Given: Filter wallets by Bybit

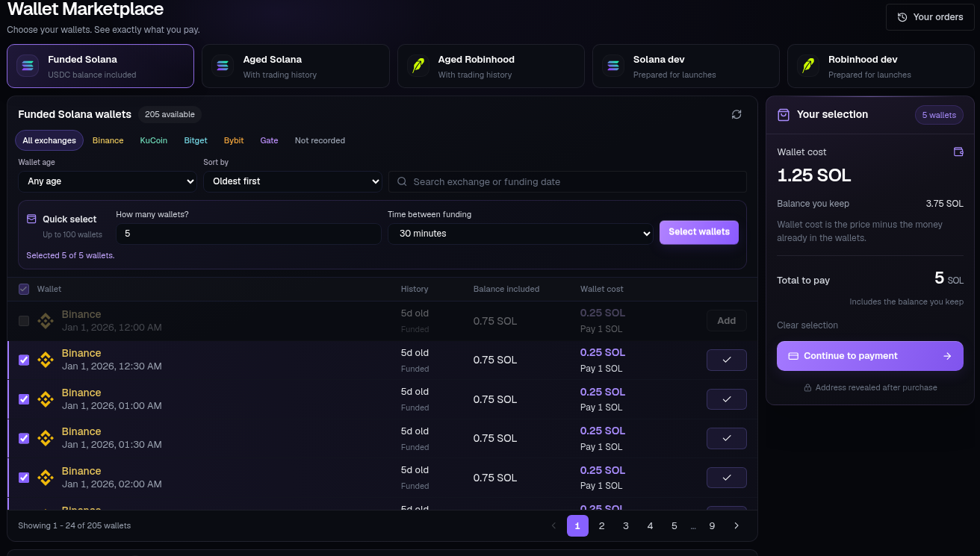Looking at the screenshot, I should coord(234,140).
